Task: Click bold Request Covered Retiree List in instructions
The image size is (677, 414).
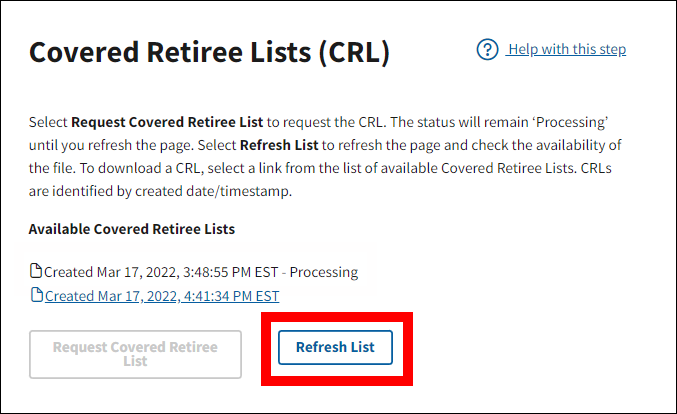Action: coord(167,122)
